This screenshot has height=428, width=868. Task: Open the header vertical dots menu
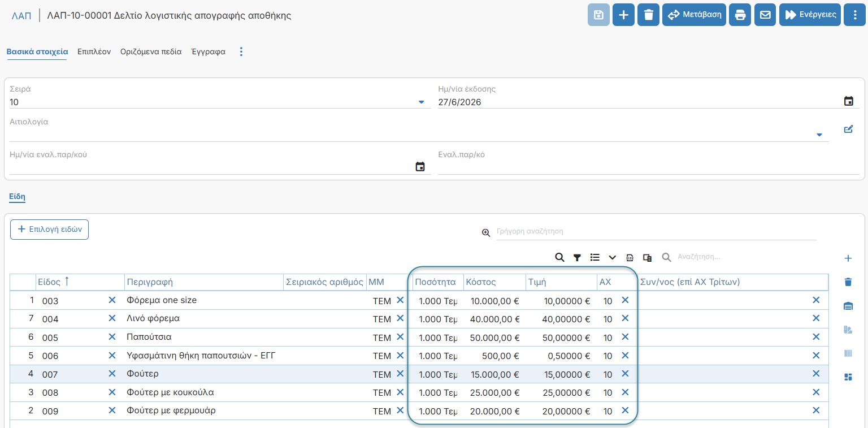pos(854,15)
